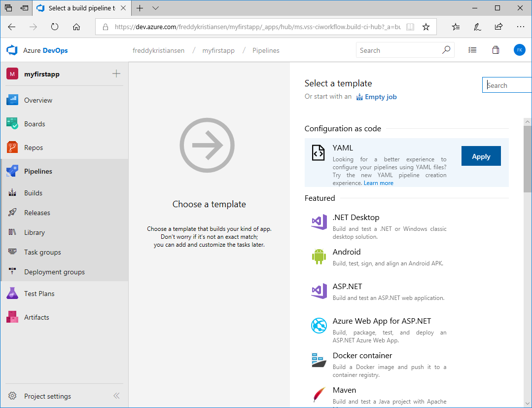Open the browser tab list dropdown

pos(156,8)
